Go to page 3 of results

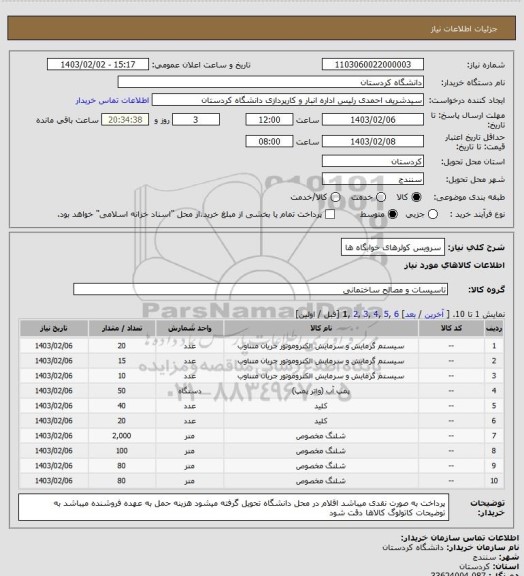point(366,314)
